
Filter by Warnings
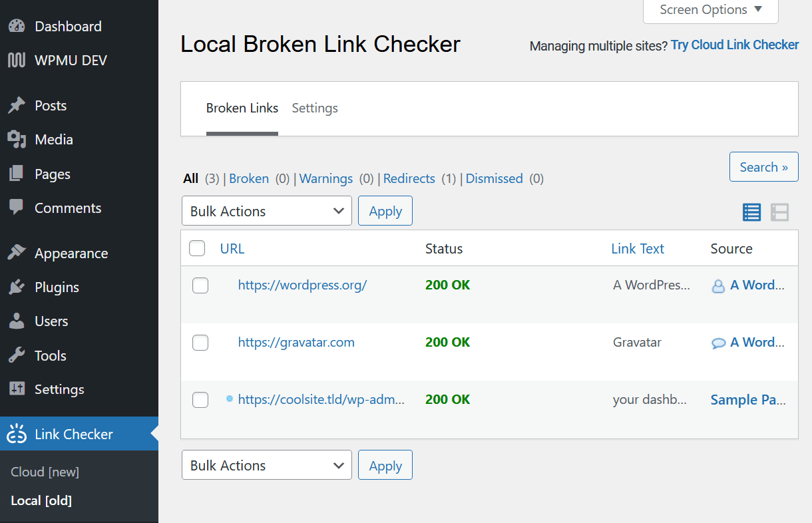pyautogui.click(x=326, y=178)
